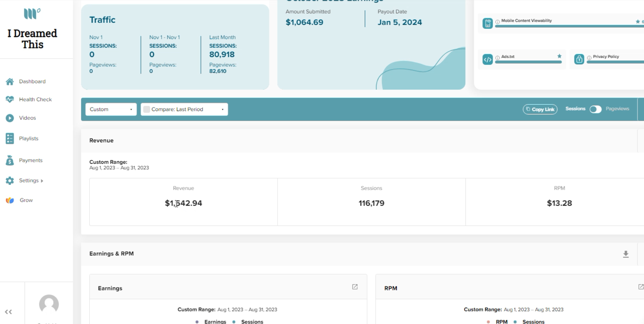Viewport: 644px width, 324px height.
Task: Click the Playlists list icon
Action: [x=10, y=138]
